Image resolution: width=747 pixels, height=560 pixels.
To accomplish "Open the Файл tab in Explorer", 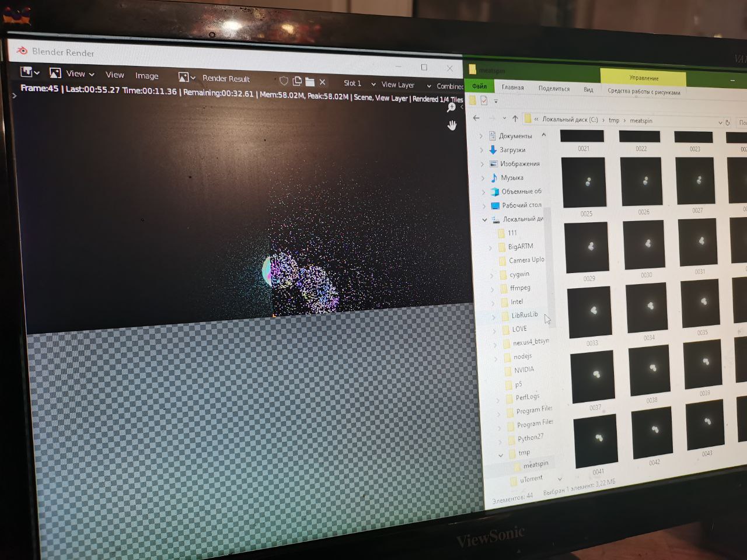I will [x=479, y=86].
